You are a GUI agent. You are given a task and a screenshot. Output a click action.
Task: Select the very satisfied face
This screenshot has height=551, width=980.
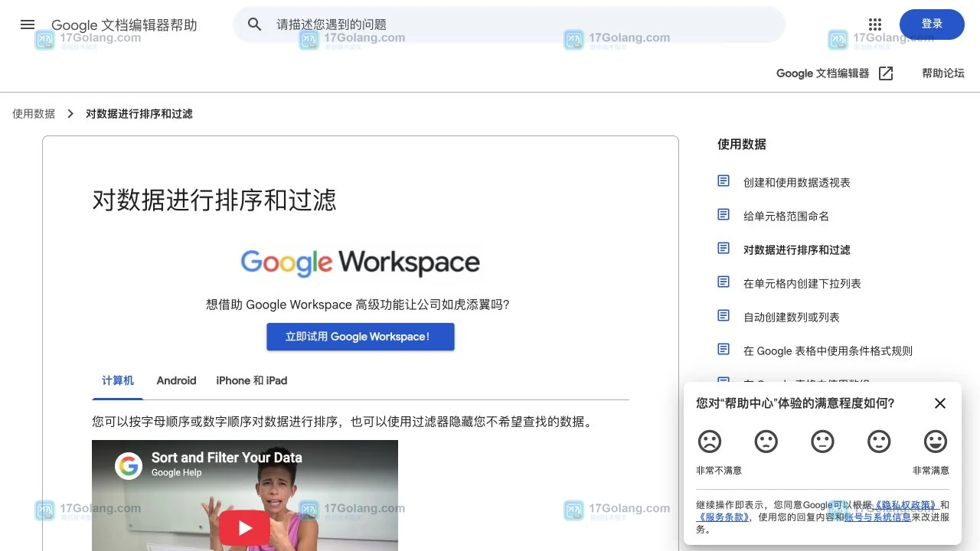click(x=936, y=442)
